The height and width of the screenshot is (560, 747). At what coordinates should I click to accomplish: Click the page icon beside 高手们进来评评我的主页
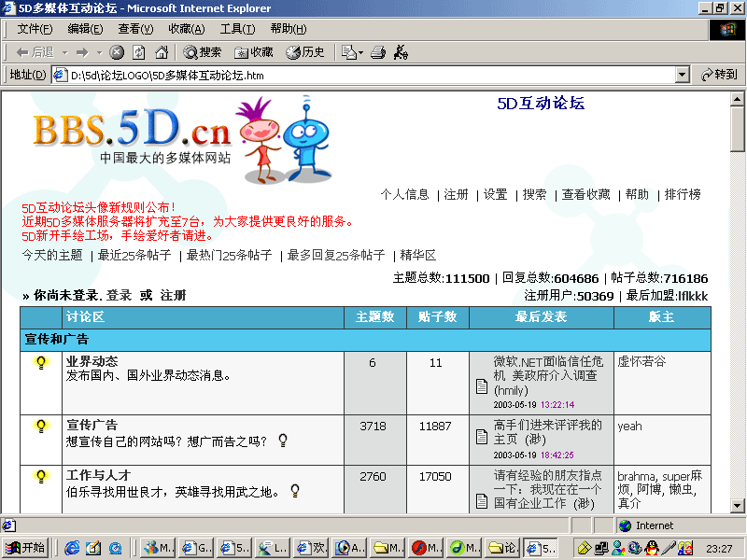coord(482,437)
